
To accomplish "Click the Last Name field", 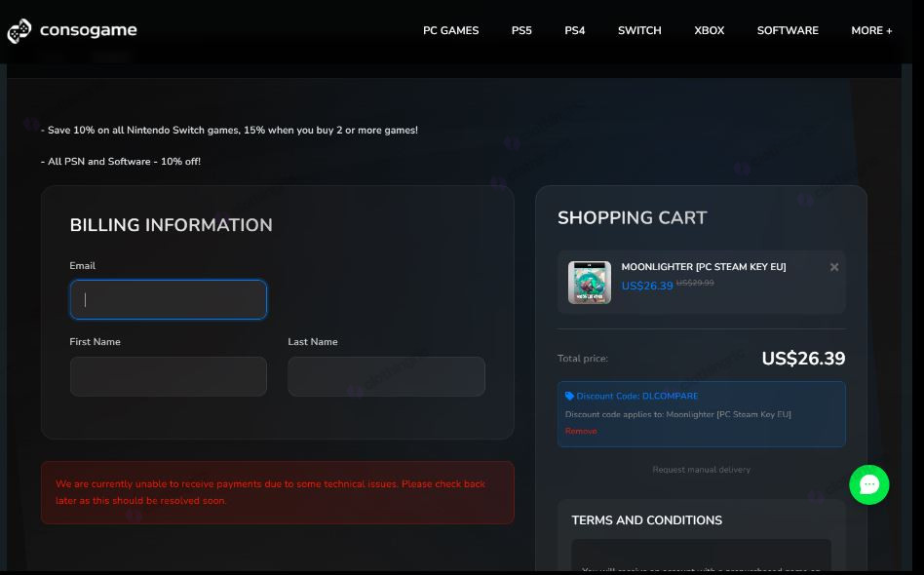I will [x=387, y=376].
